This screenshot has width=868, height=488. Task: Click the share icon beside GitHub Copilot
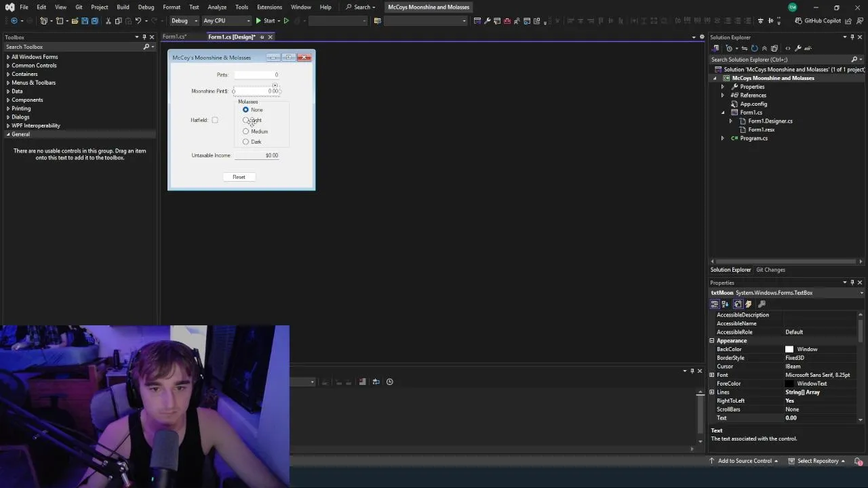[849, 21]
